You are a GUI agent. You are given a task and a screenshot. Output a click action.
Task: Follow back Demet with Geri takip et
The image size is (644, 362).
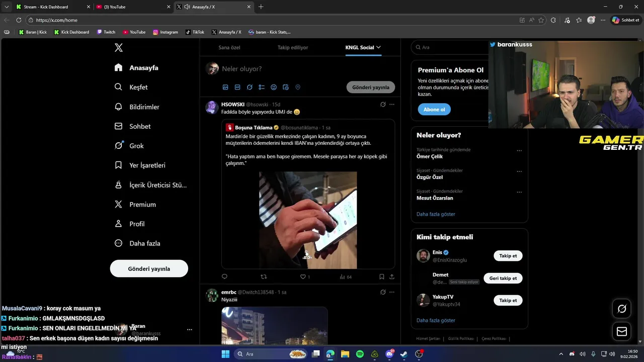(503, 278)
